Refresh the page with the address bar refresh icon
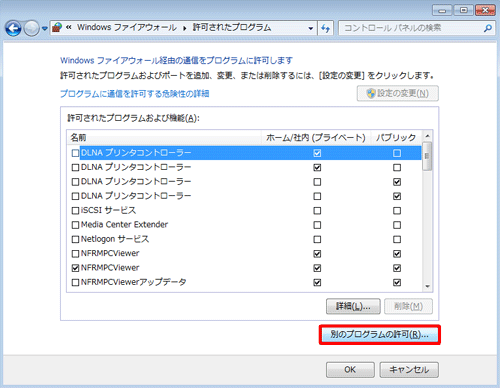Viewport: 500px width, 388px height. 325,28
